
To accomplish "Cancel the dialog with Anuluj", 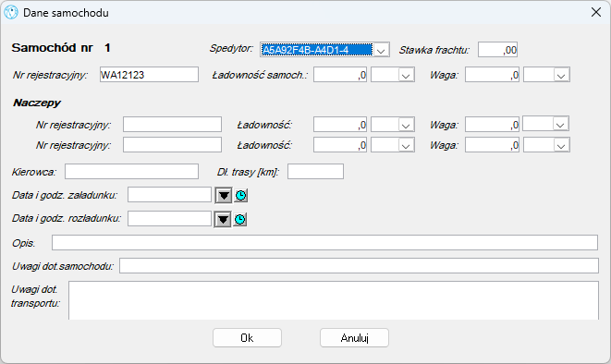I will (x=355, y=338).
